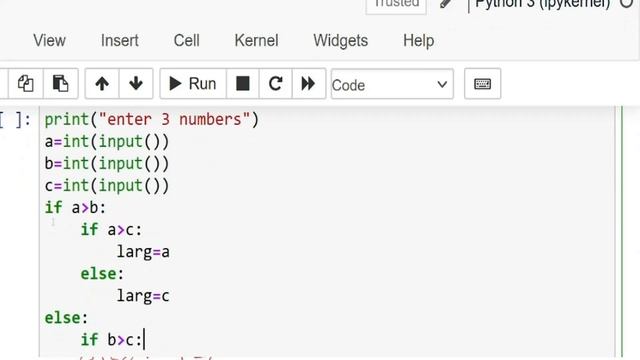Move selected cell down with the arrow
The image size is (640, 360).
(136, 84)
